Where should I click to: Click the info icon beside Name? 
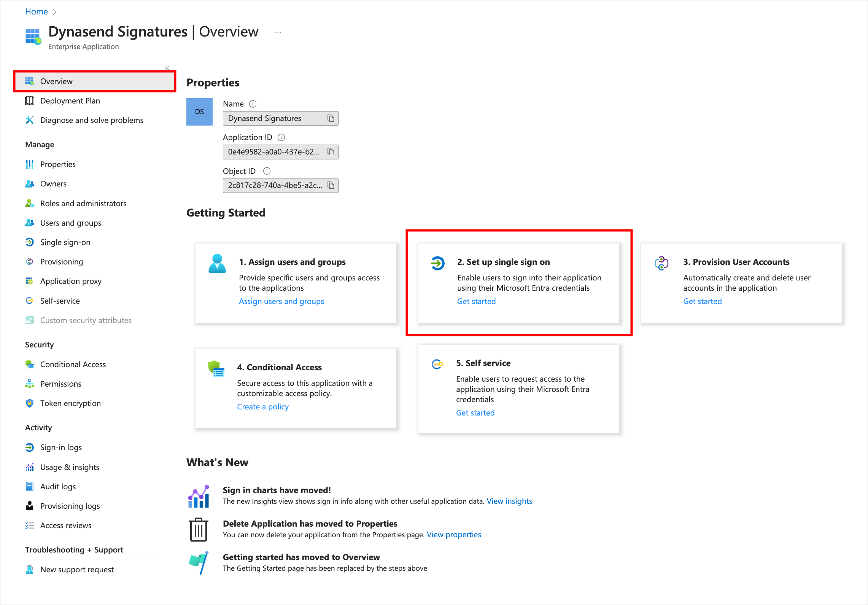252,103
